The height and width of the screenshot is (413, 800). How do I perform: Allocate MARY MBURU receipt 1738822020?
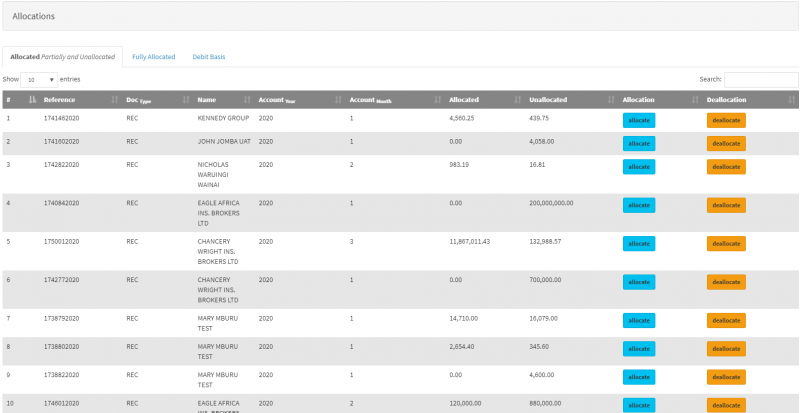639,377
